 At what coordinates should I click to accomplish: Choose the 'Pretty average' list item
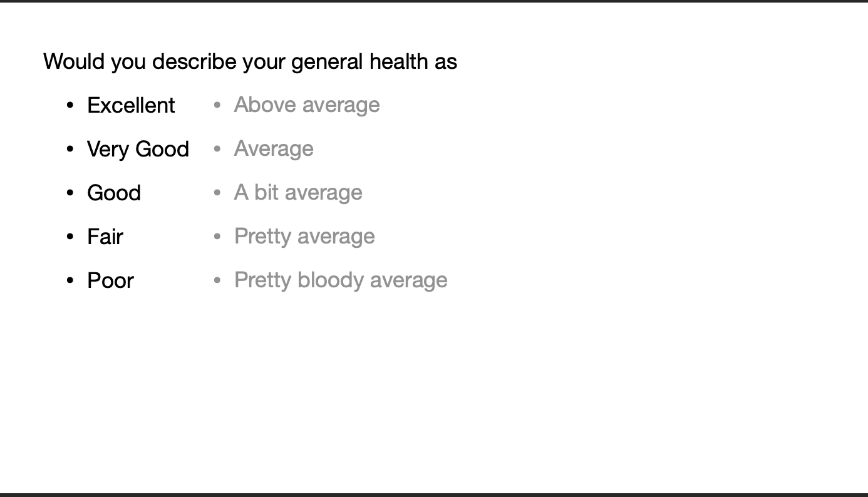click(x=304, y=237)
